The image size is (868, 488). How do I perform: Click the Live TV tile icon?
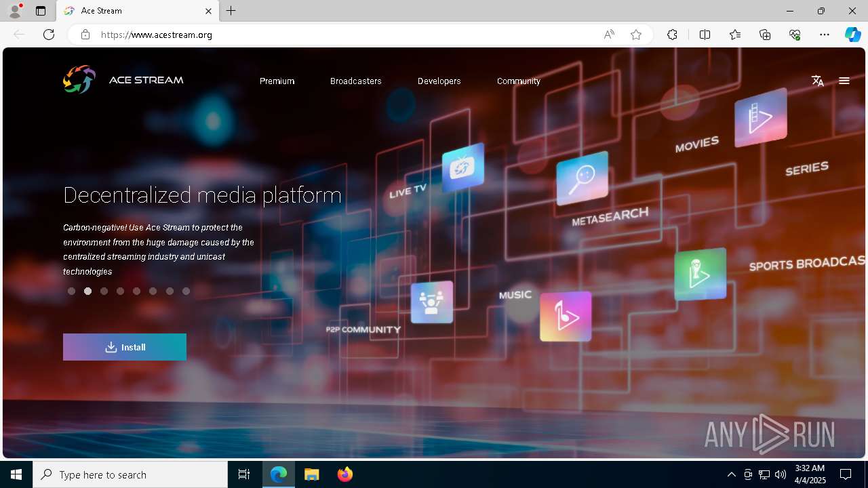pos(463,167)
